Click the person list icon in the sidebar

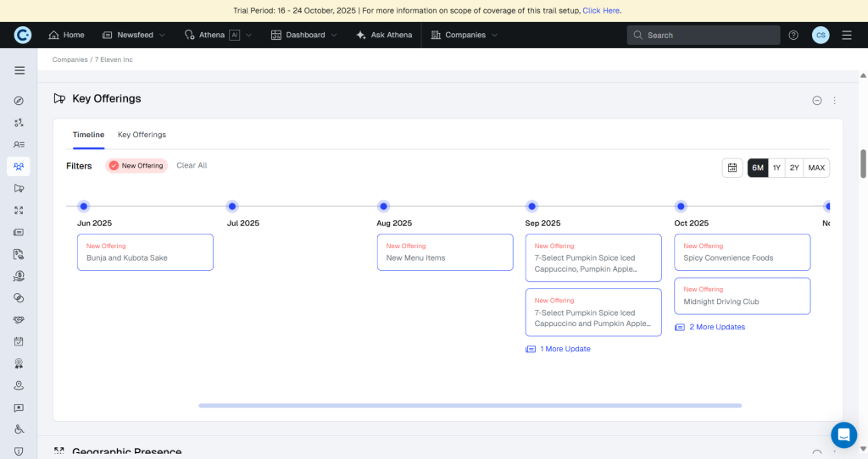(19, 144)
